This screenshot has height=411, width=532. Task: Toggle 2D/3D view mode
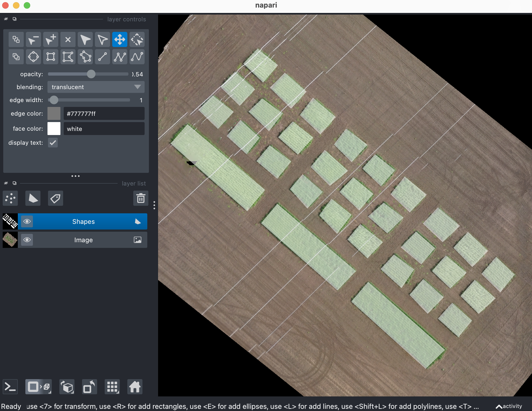[x=39, y=387]
